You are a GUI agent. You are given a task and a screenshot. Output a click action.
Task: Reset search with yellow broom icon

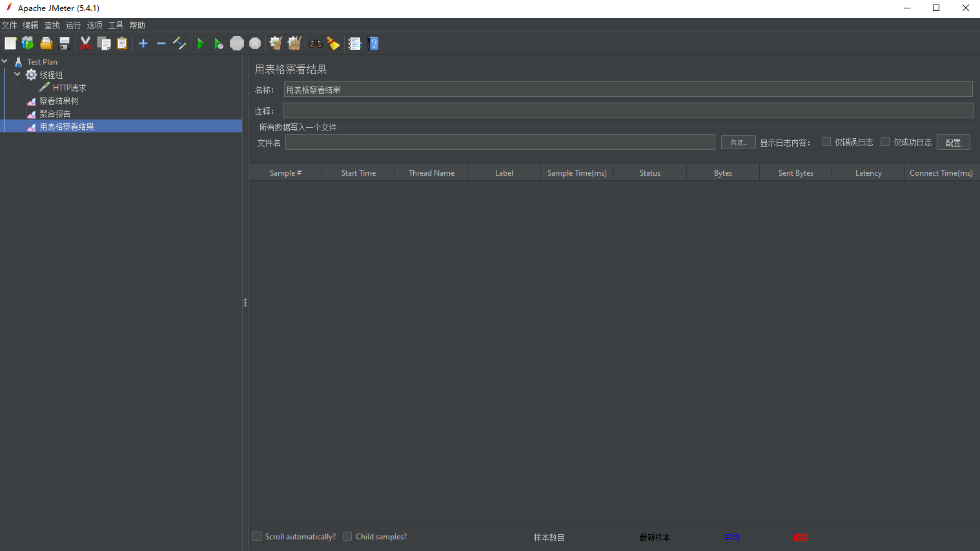[333, 43]
